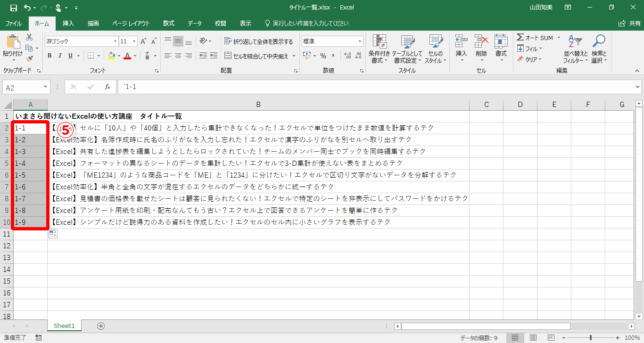Select the Sheet1 sheet tab
Image resolution: width=644 pixels, height=343 pixels.
coord(64,326)
